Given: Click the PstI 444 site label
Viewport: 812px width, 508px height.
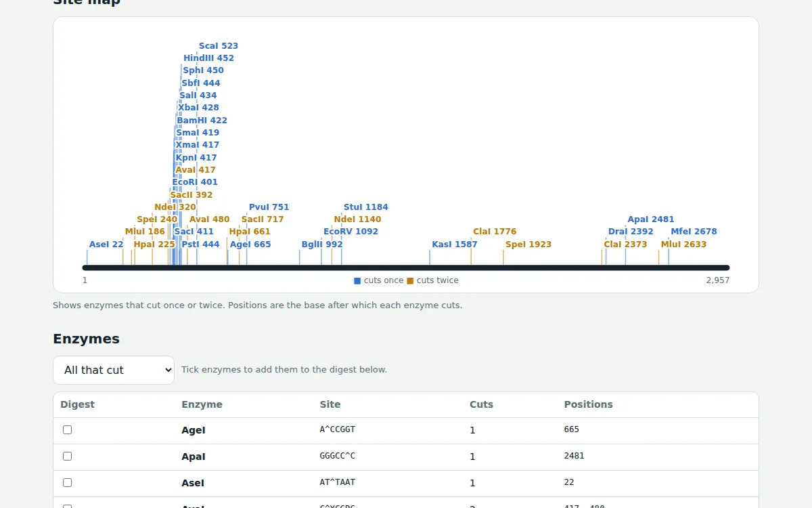Looking at the screenshot, I should [200, 245].
